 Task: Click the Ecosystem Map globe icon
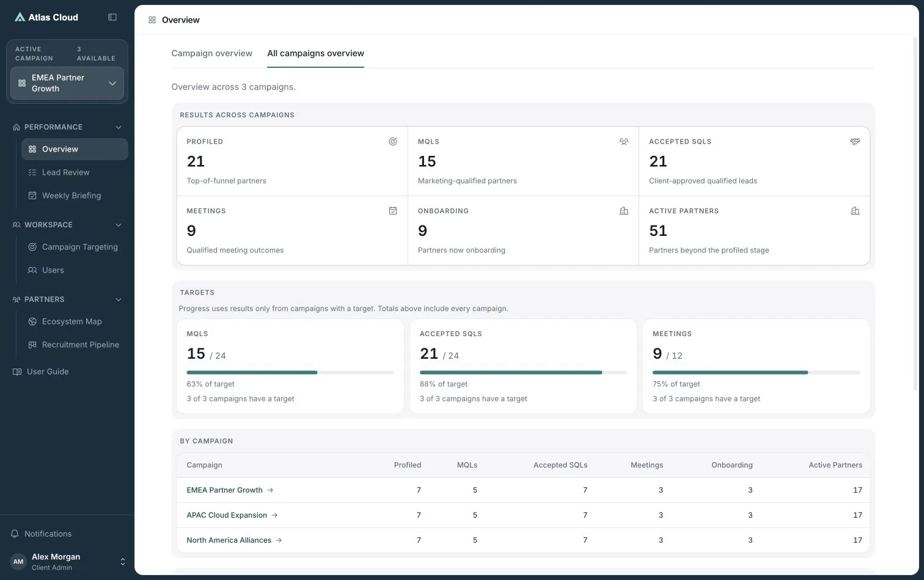(x=32, y=321)
